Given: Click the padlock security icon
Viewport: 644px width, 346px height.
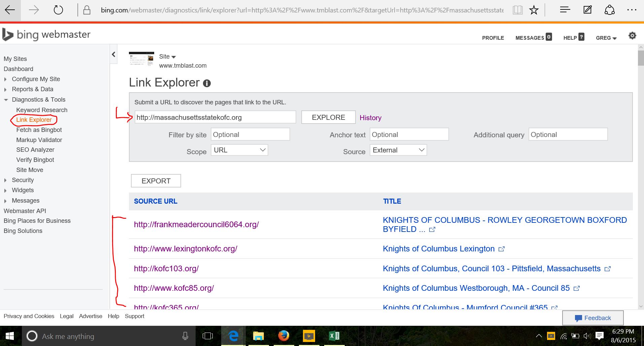Looking at the screenshot, I should (x=87, y=10).
